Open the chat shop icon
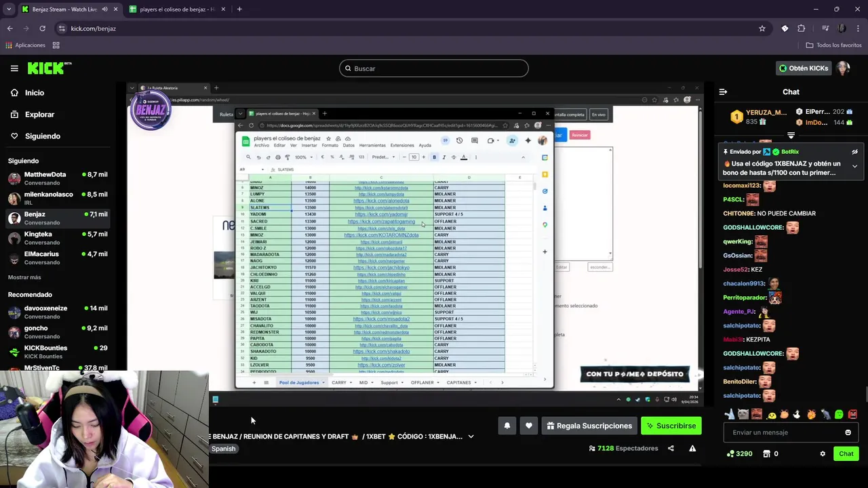868x488 pixels. click(x=767, y=453)
